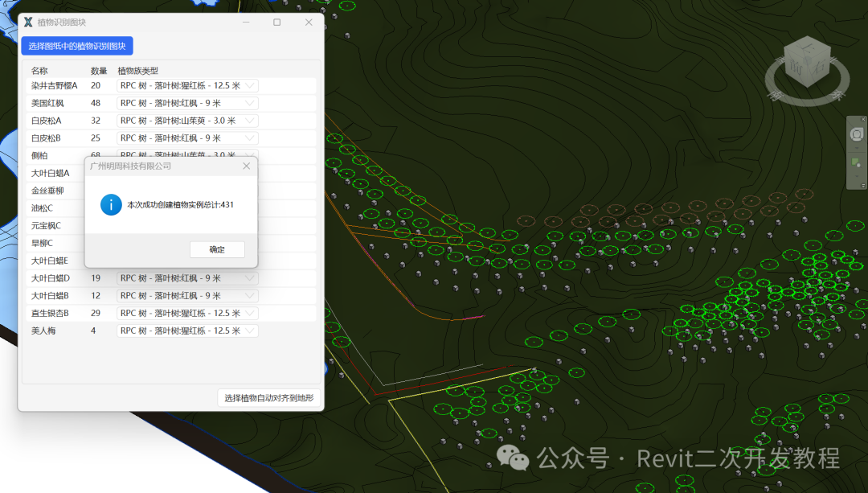Viewport: 868px width, 493px height.
Task: Open plant family dropdown for 染井吉野樱A
Action: 187,85
